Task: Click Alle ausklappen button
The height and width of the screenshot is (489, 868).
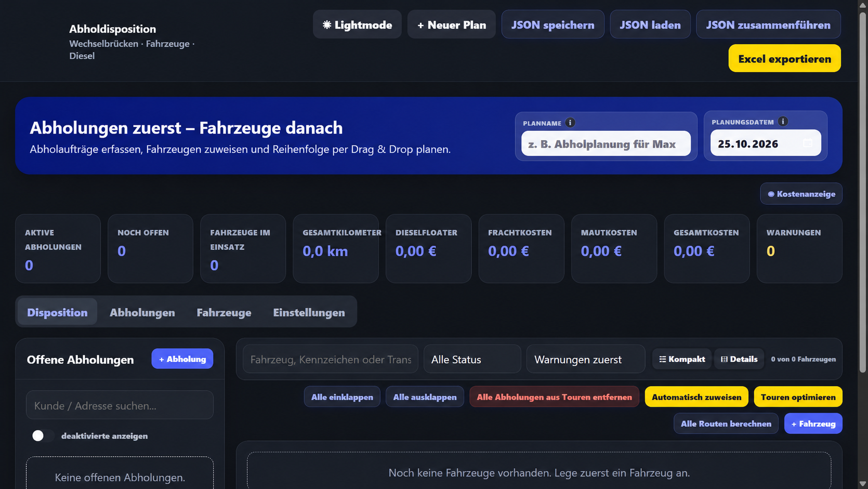Action: 425,397
